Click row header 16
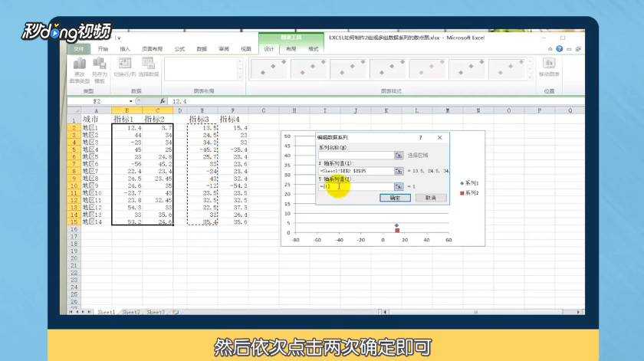 (x=74, y=229)
